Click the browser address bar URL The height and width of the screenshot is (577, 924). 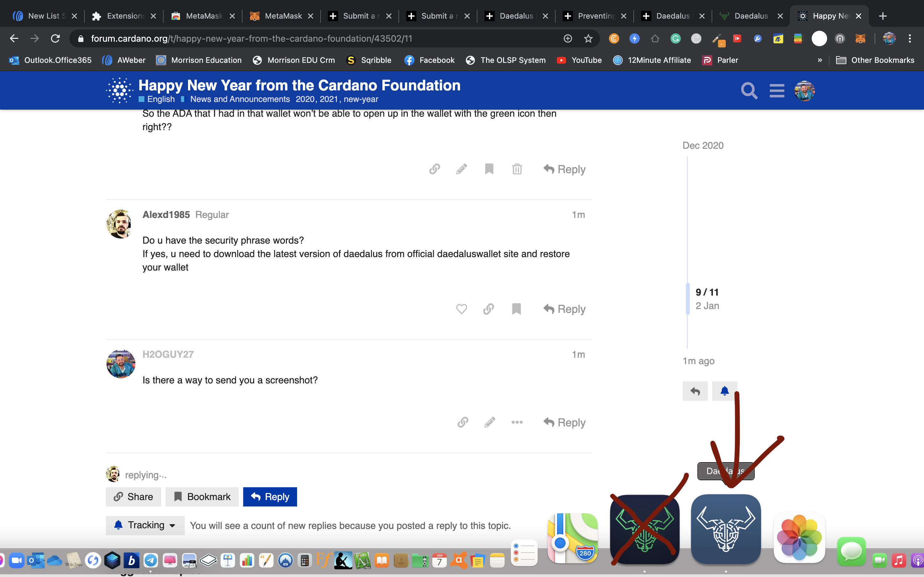[x=251, y=38]
